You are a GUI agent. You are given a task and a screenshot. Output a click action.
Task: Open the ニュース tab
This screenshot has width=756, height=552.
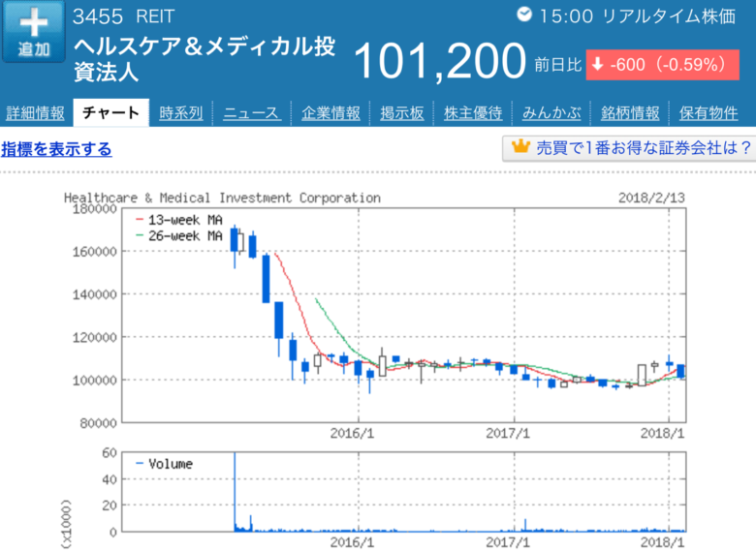click(252, 113)
